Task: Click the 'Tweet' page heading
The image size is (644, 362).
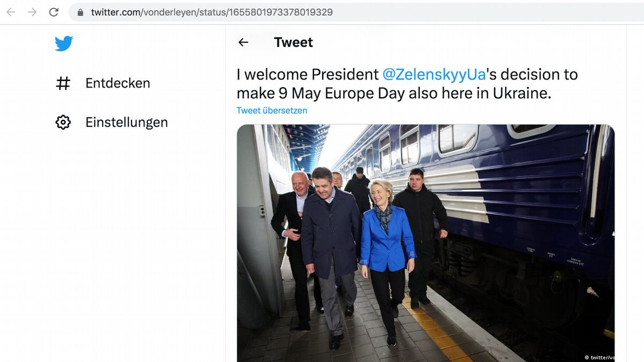Action: 293,42
